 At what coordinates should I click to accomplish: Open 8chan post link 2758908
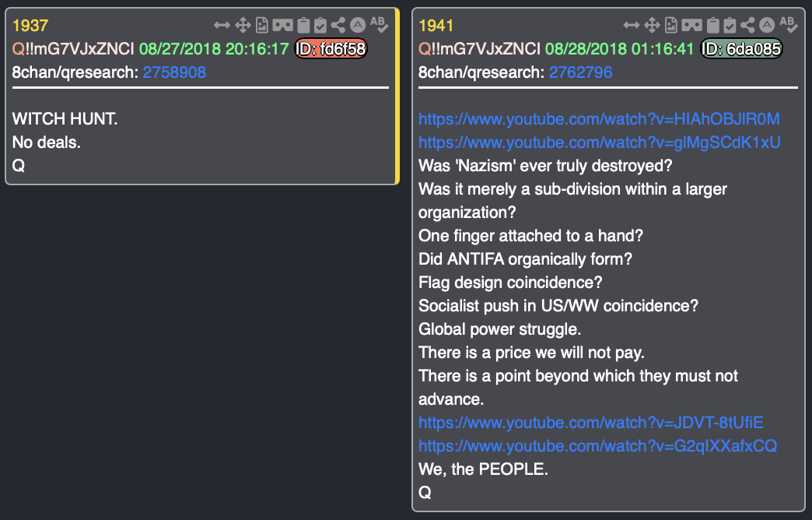174,72
